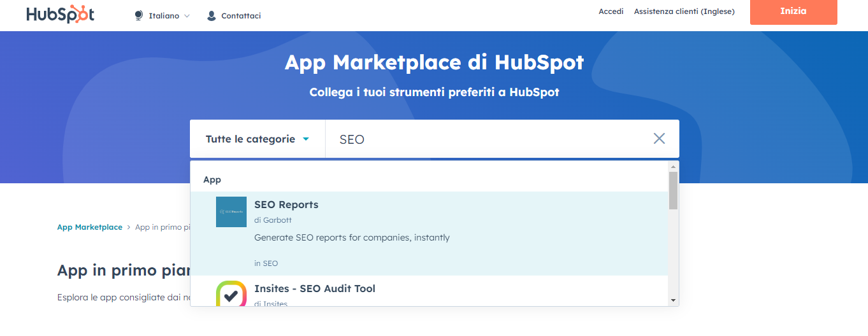The height and width of the screenshot is (336, 868).
Task: Click the Insites checkmark app icon
Action: 231,295
